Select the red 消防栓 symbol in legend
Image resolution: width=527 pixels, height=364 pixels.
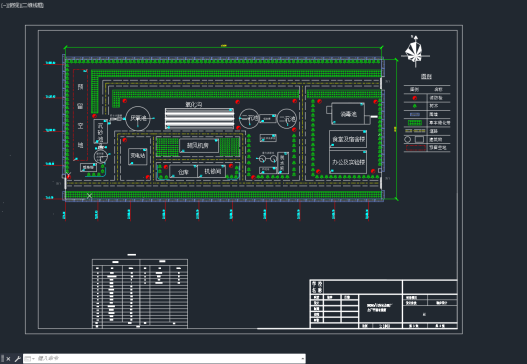(x=415, y=98)
